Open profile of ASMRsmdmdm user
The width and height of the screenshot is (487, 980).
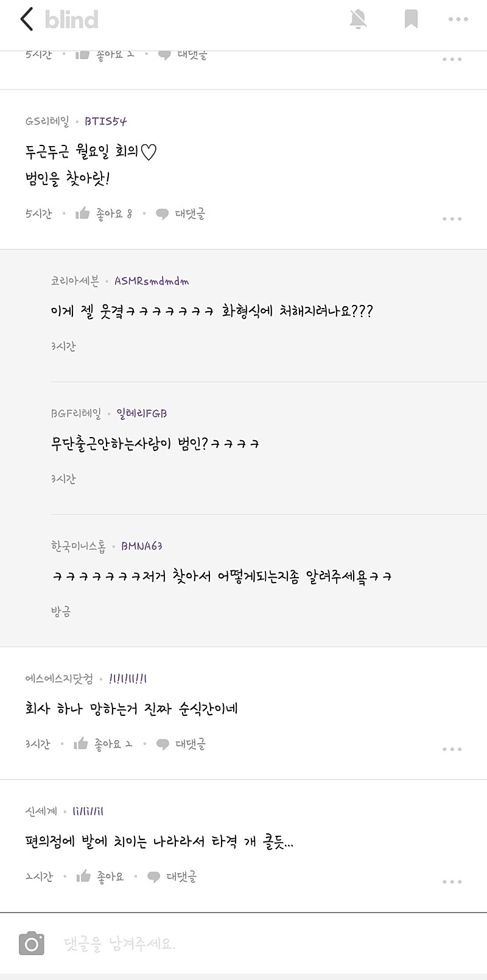152,281
